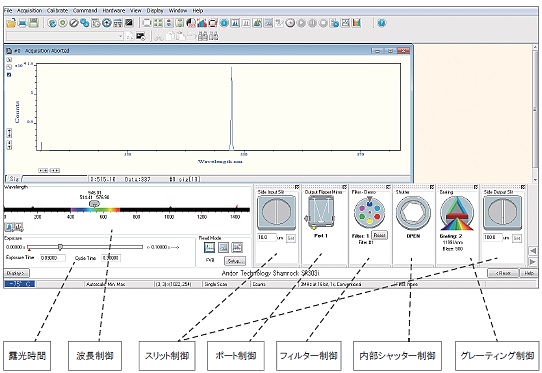Click the Grating prism graphic
The width and height of the screenshot is (542, 373).
pyautogui.click(x=457, y=213)
